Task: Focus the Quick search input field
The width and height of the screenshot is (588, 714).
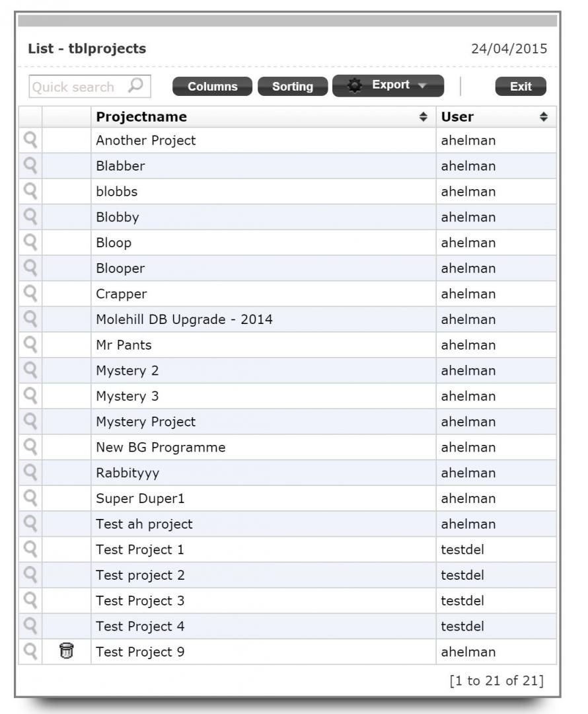Action: tap(76, 87)
